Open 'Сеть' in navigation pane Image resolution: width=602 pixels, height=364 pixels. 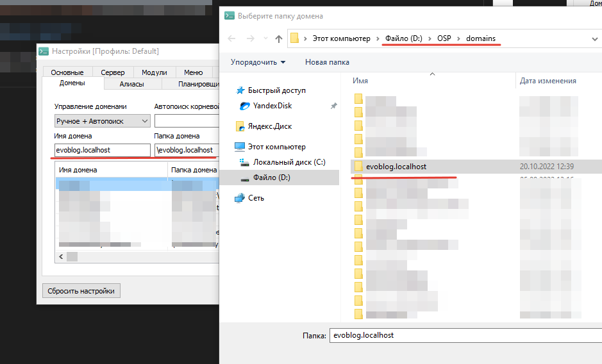(x=256, y=198)
